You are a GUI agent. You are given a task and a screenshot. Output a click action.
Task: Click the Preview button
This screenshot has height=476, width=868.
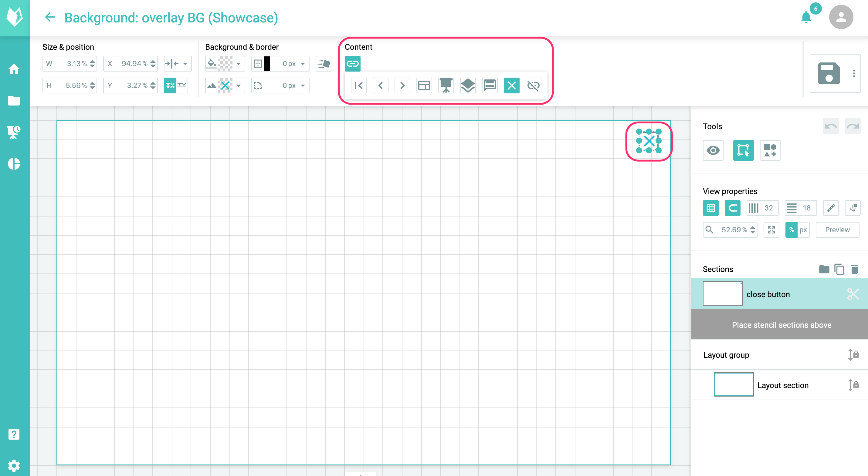pos(837,230)
